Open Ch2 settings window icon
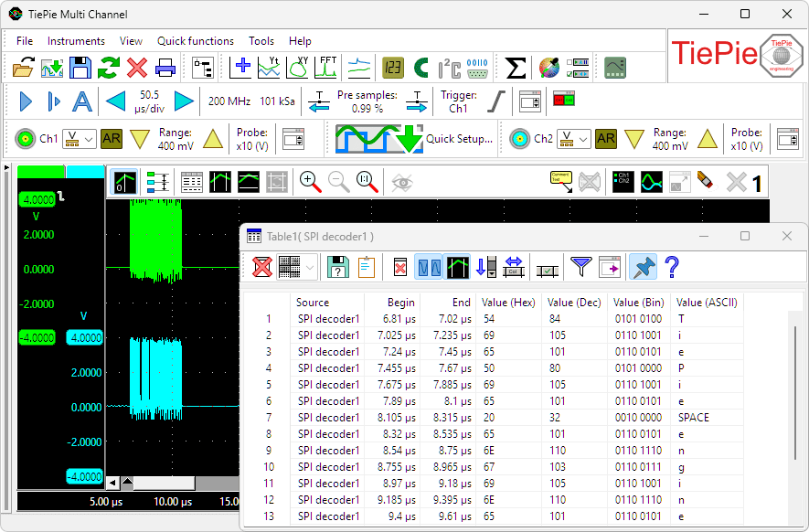Image resolution: width=809 pixels, height=532 pixels. click(788, 139)
